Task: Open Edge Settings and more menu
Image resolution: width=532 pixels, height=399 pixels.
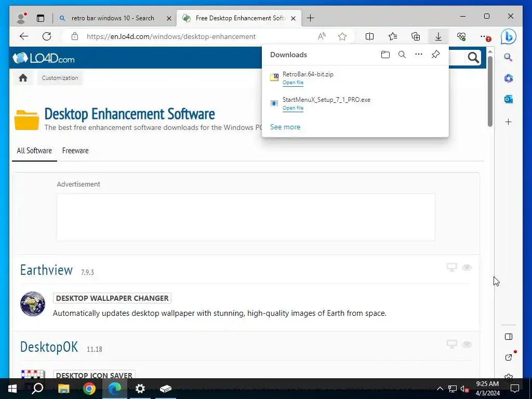Action: point(485,36)
